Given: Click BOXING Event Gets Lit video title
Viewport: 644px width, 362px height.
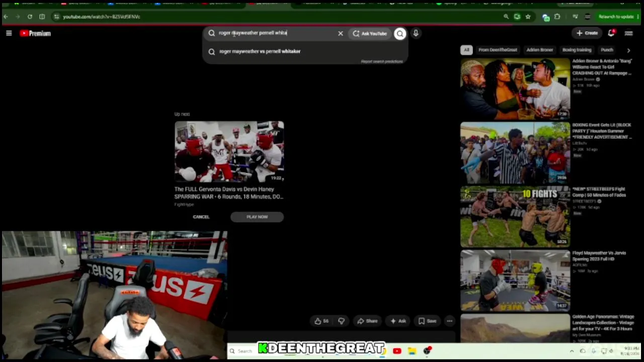Looking at the screenshot, I should click(x=602, y=131).
